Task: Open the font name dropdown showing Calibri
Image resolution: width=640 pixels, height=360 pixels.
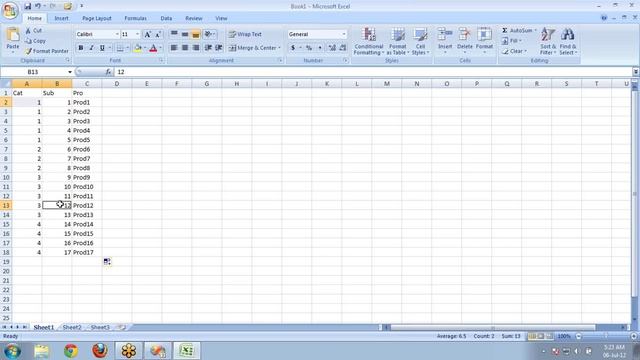Action: [x=117, y=34]
